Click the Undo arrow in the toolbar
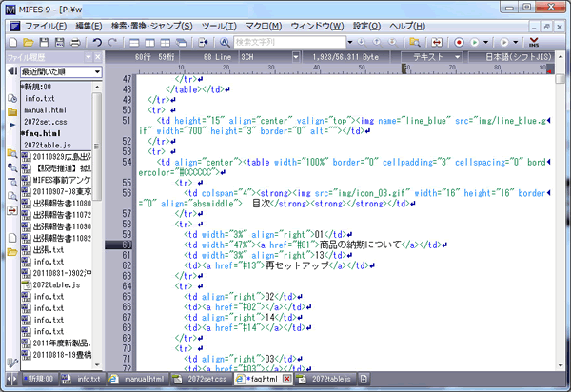The width and height of the screenshot is (571, 392). point(98,43)
